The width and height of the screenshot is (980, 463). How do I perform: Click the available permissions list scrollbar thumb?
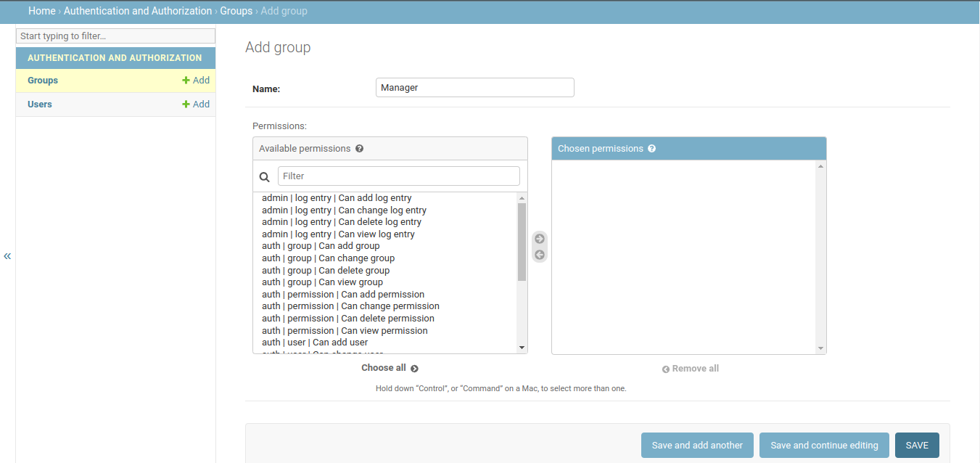pos(522,241)
